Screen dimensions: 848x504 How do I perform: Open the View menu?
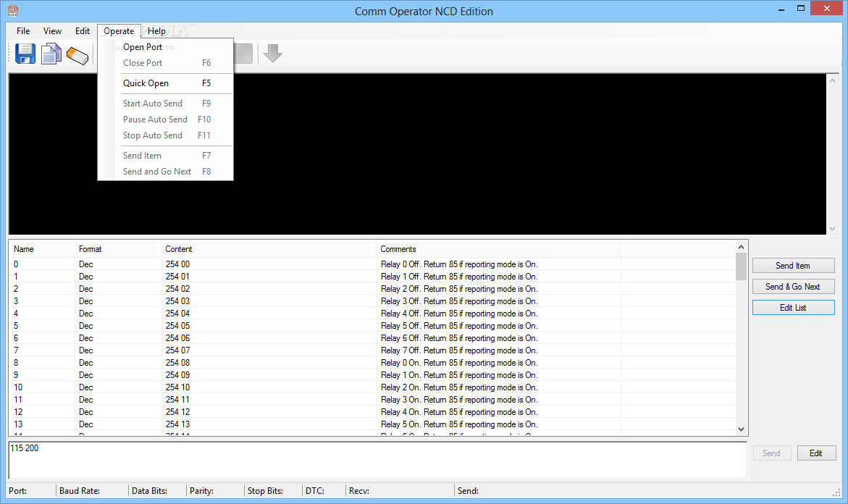tap(52, 31)
